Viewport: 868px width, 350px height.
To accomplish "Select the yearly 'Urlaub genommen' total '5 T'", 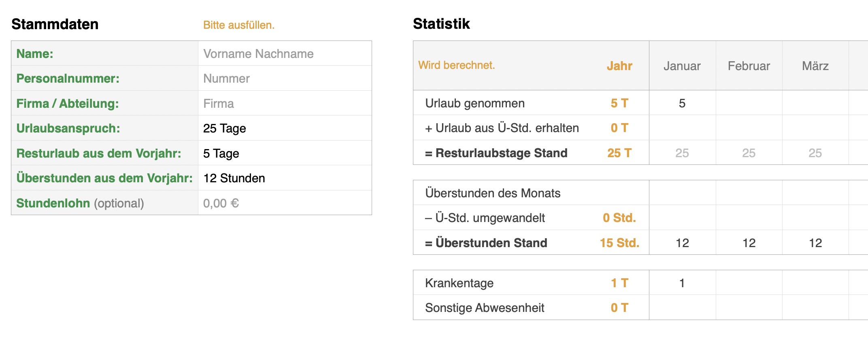I will pos(619,103).
